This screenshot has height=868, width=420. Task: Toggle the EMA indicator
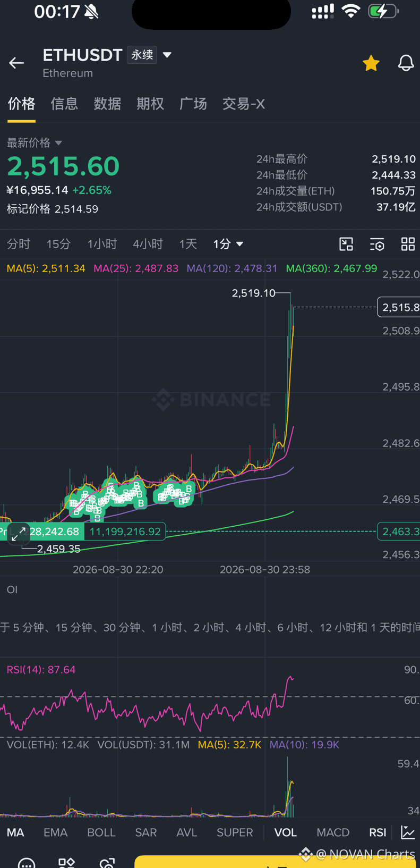coord(55,832)
